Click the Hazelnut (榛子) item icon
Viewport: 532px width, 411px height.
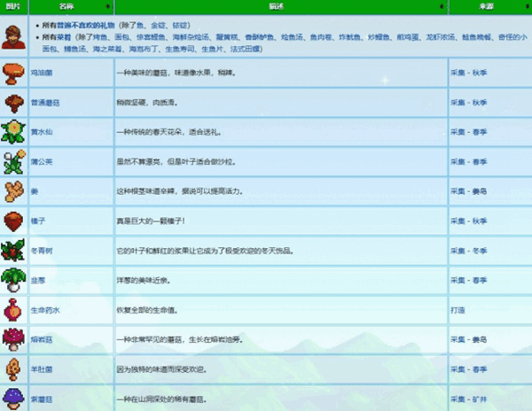point(13,221)
